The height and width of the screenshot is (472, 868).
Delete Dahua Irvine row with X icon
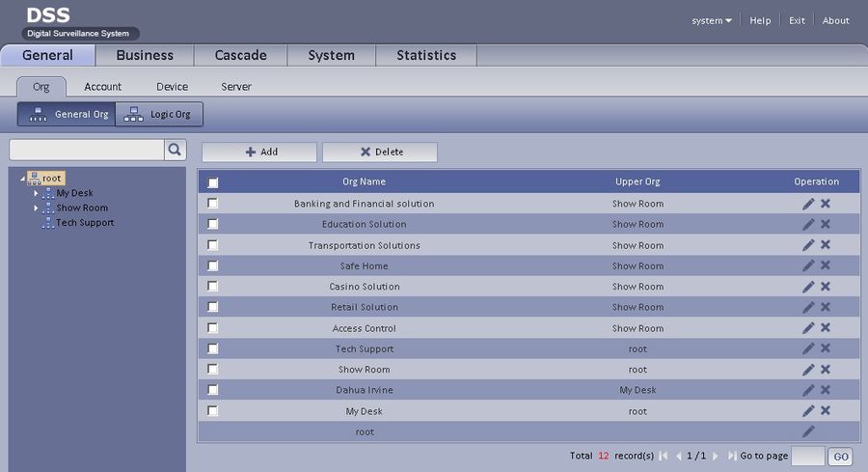(826, 390)
